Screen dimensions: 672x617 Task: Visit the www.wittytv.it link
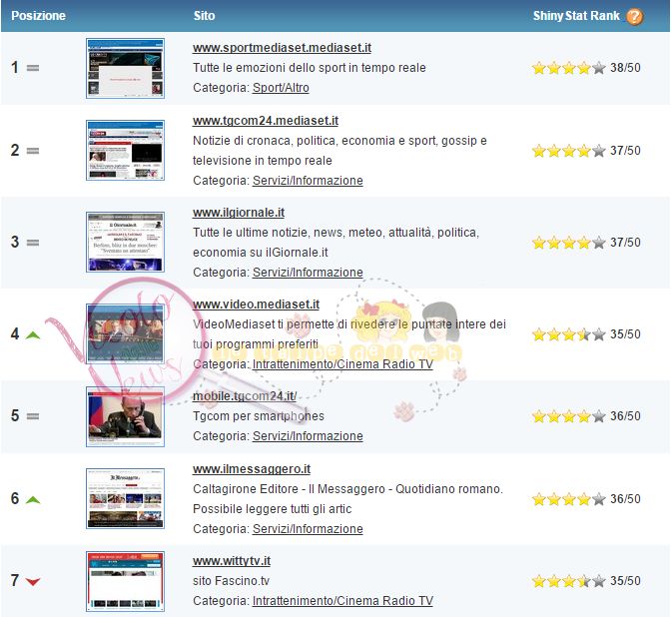(232, 561)
